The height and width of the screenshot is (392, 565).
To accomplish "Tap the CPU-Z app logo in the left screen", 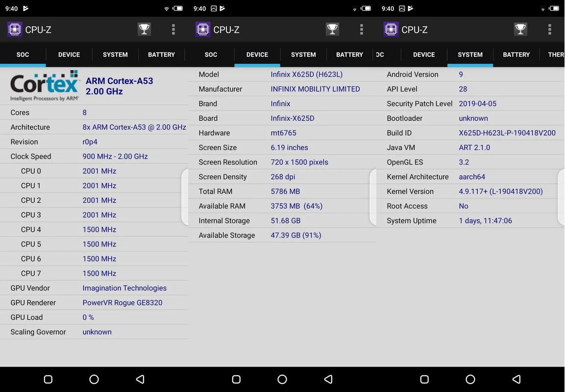I will click(14, 29).
